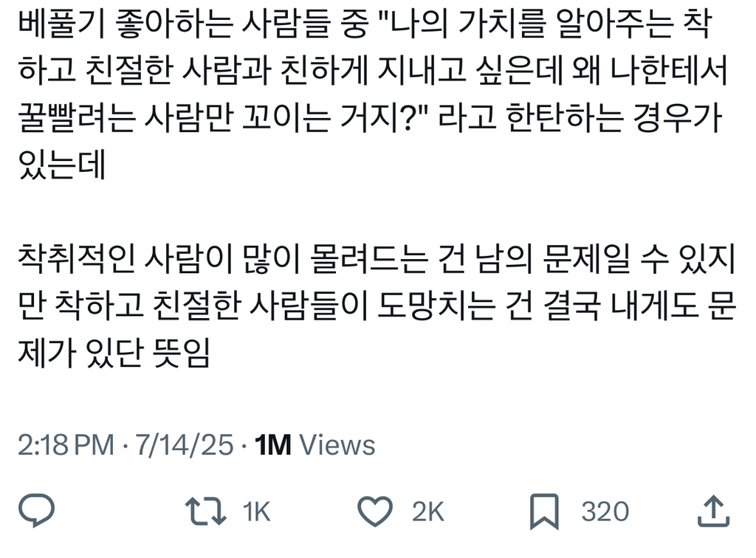This screenshot has width=756, height=558.
Task: Click the phrase 도망치는 건 결국
Action: click(489, 306)
